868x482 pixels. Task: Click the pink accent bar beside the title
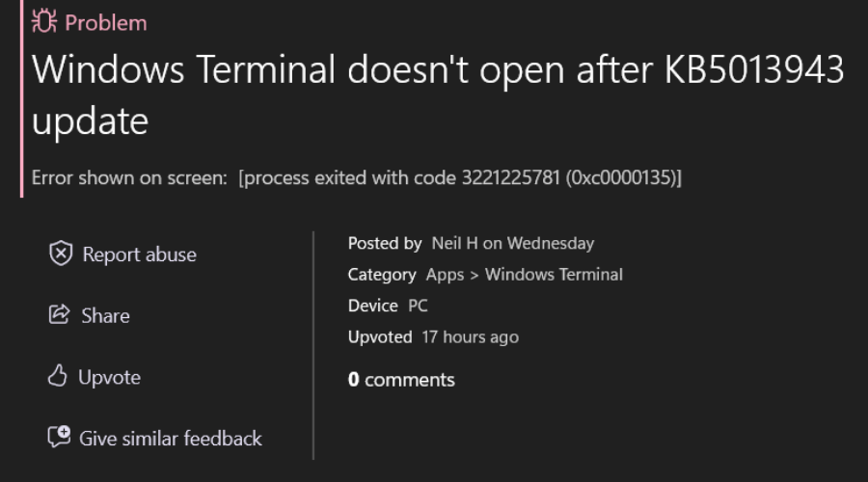tap(21, 98)
